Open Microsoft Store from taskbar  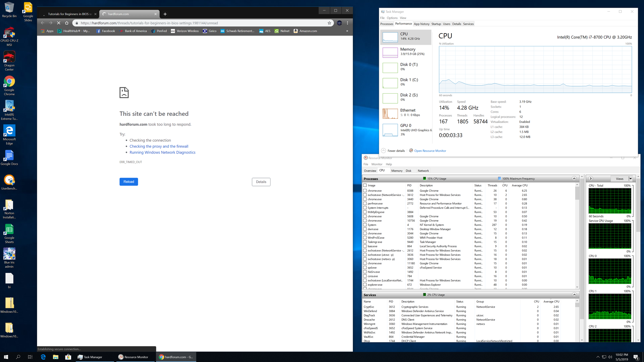[x=68, y=357]
